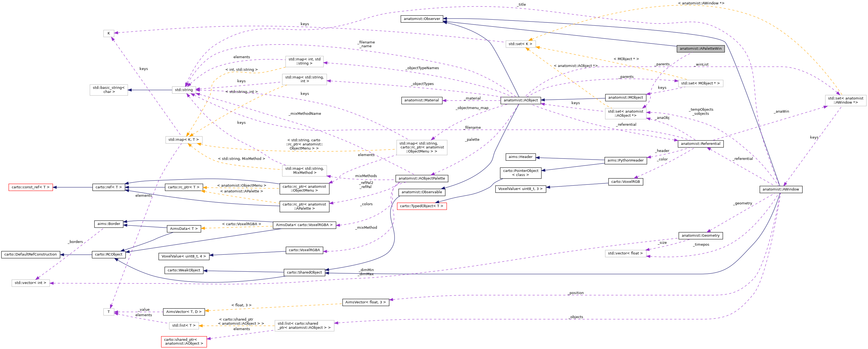The height and width of the screenshot is (349, 868).
Task: Click the _position edge label
Action: coord(576,293)
